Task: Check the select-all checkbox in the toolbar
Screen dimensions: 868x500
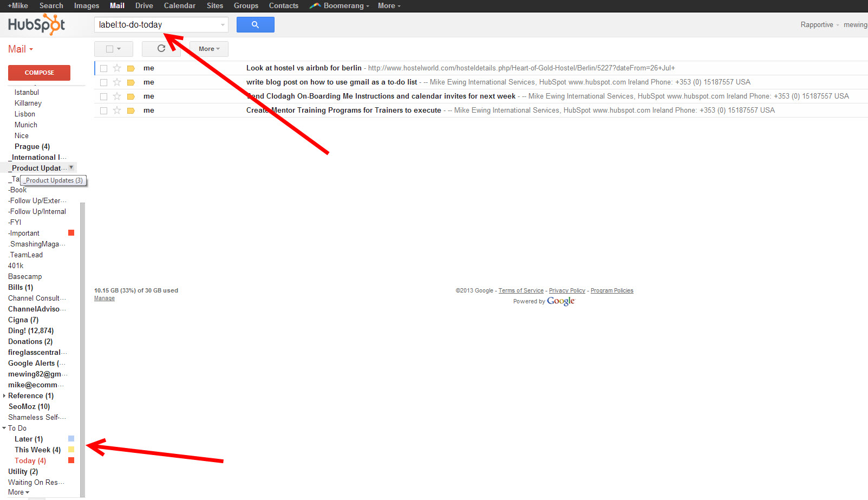Action: click(110, 49)
